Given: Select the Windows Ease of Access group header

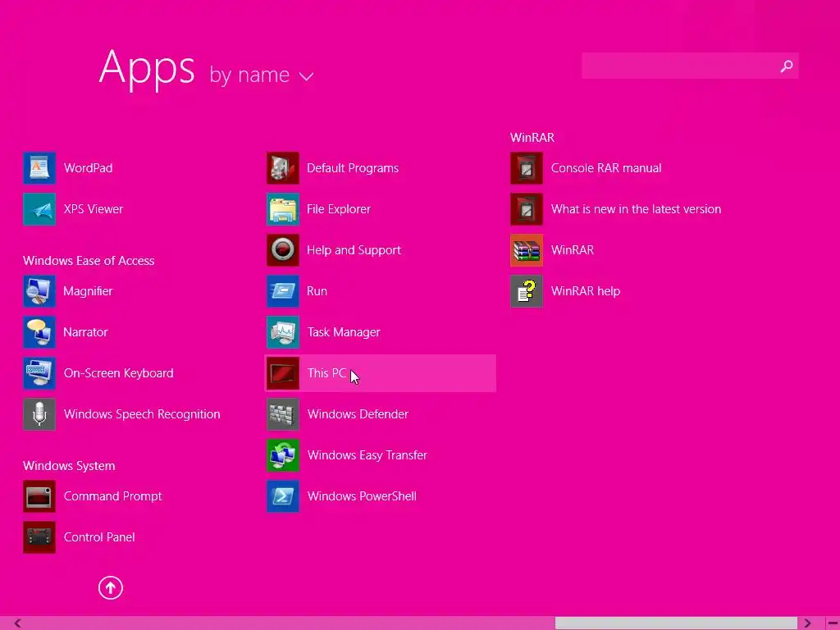Looking at the screenshot, I should pyautogui.click(x=89, y=261).
